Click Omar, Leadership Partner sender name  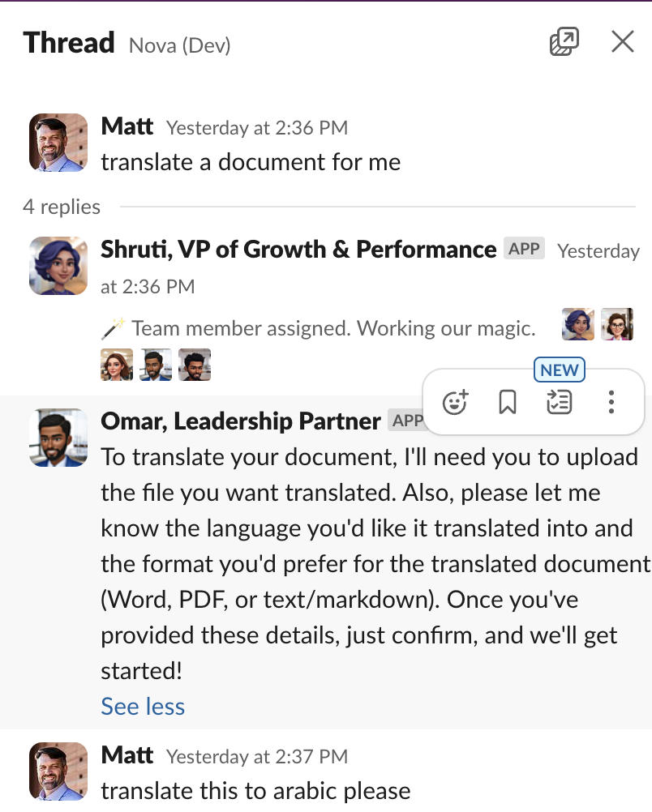coord(241,421)
